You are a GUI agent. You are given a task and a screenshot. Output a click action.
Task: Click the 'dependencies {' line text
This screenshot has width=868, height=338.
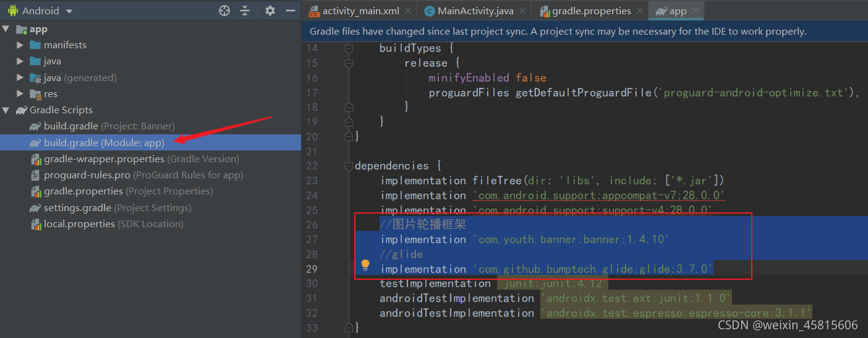[x=398, y=166]
